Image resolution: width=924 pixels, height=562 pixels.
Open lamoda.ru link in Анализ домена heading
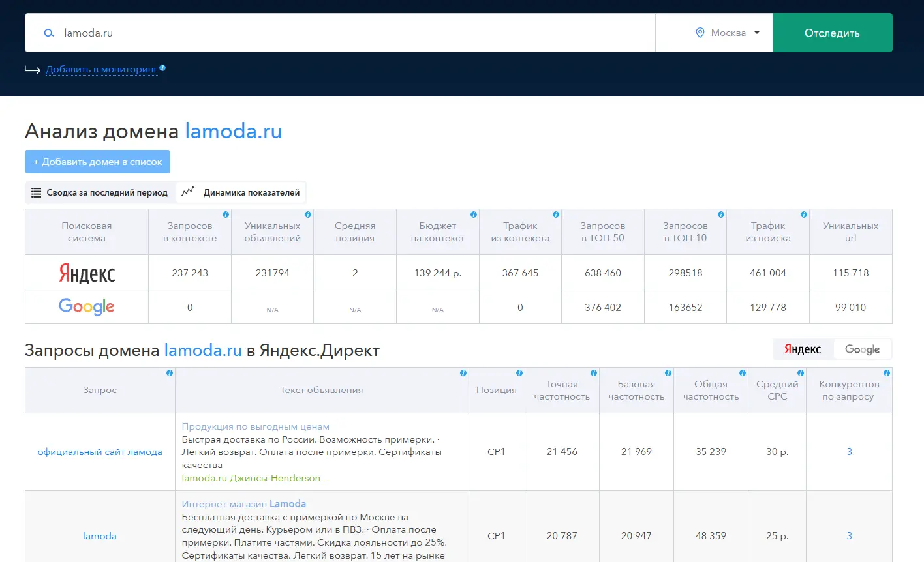(x=234, y=131)
